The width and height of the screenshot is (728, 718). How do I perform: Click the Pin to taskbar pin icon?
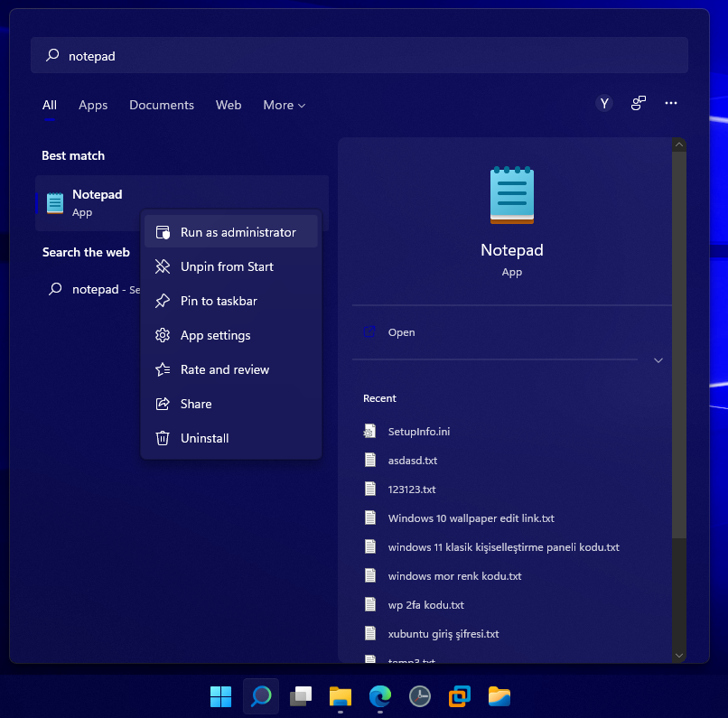pos(163,301)
